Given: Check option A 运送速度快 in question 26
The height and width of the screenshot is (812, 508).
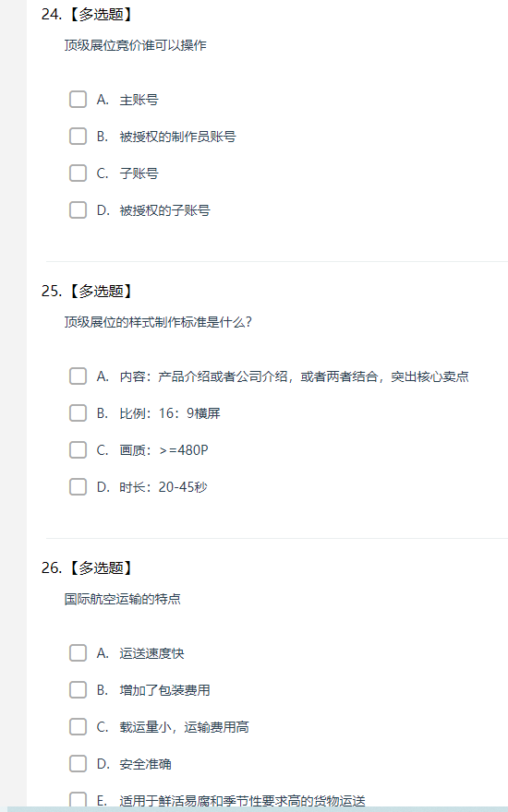Looking at the screenshot, I should (x=78, y=653).
